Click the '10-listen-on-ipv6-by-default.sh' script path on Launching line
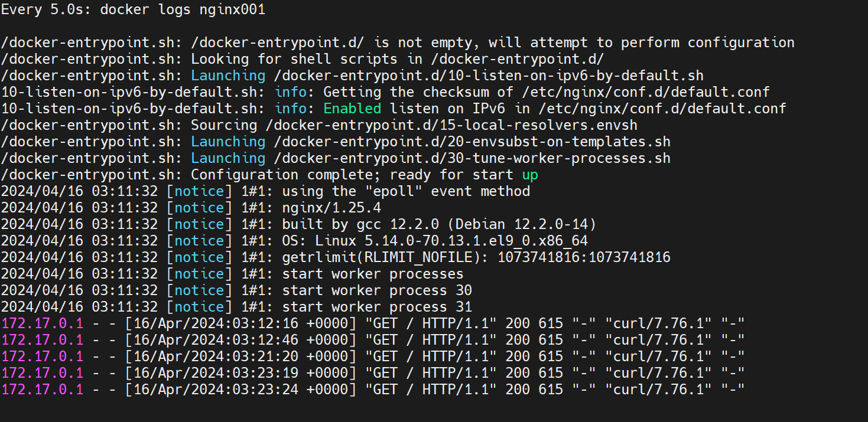Screen dimensions: 868x422 point(489,76)
